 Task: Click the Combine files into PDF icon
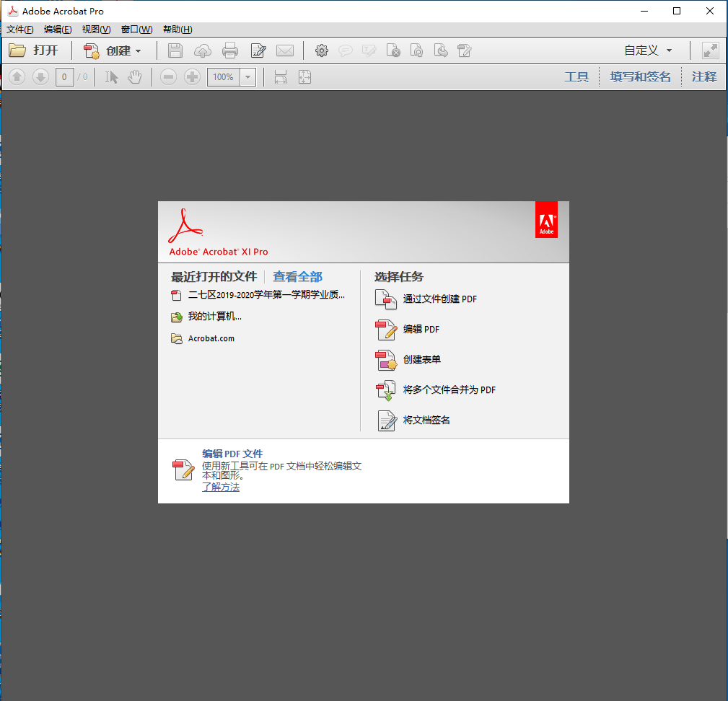click(386, 390)
